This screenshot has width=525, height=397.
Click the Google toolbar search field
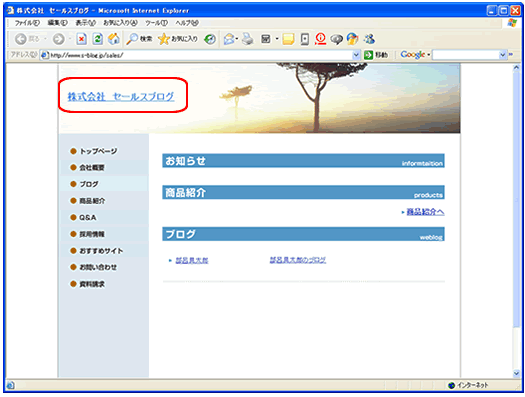click(x=465, y=55)
